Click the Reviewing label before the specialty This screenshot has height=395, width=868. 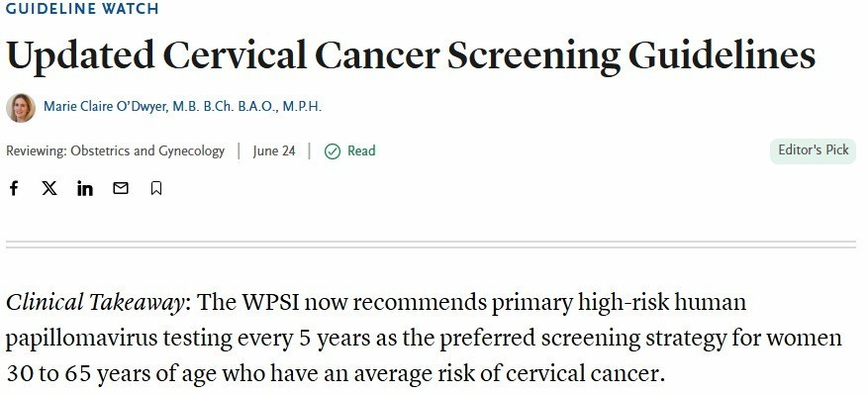[x=36, y=151]
